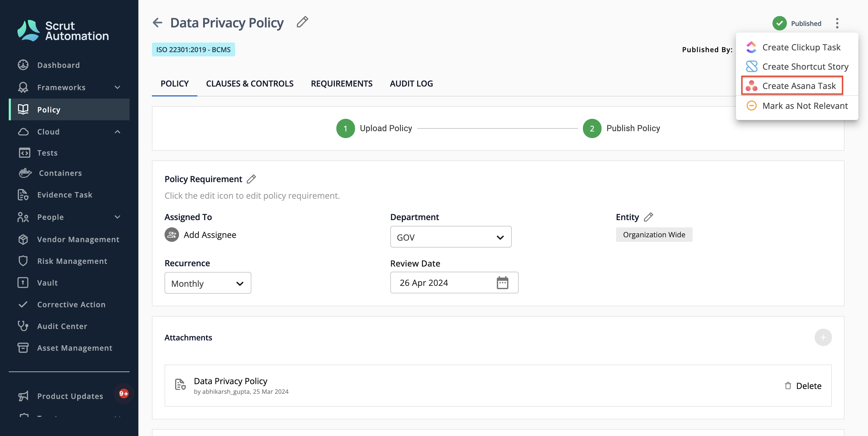868x436 pixels.
Task: Open the Data Privacy Policy attachment name
Action: click(x=231, y=381)
